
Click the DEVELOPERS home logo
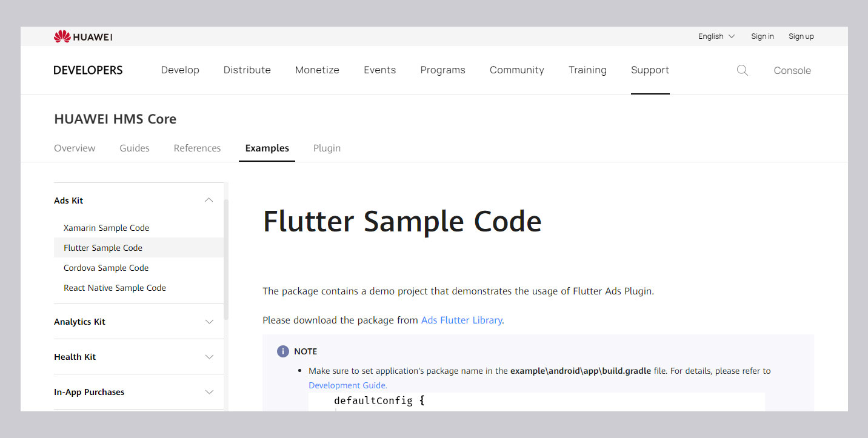pos(87,70)
